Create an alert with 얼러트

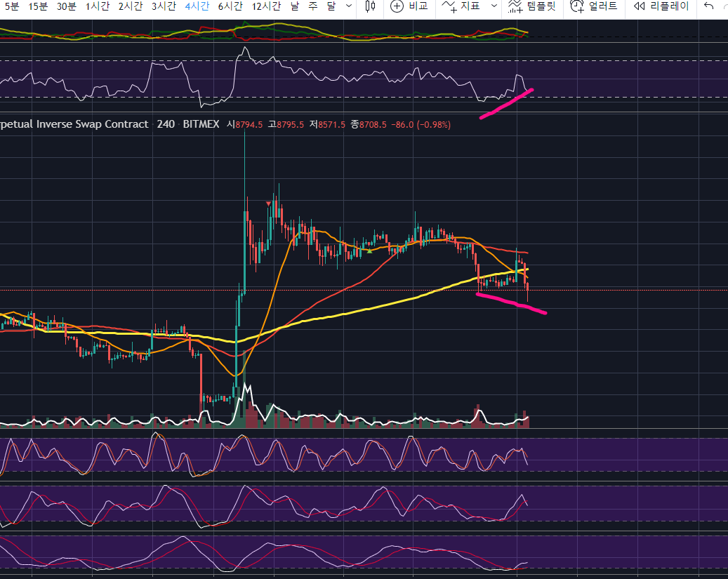594,6
